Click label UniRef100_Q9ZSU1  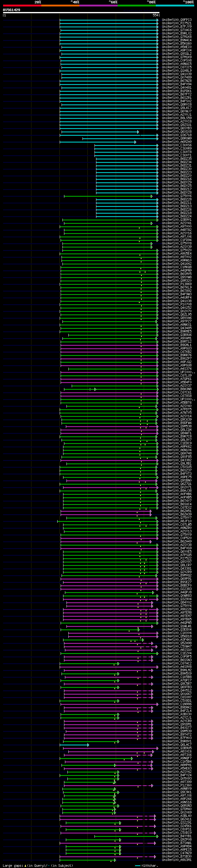pyautogui.click(x=177, y=125)
